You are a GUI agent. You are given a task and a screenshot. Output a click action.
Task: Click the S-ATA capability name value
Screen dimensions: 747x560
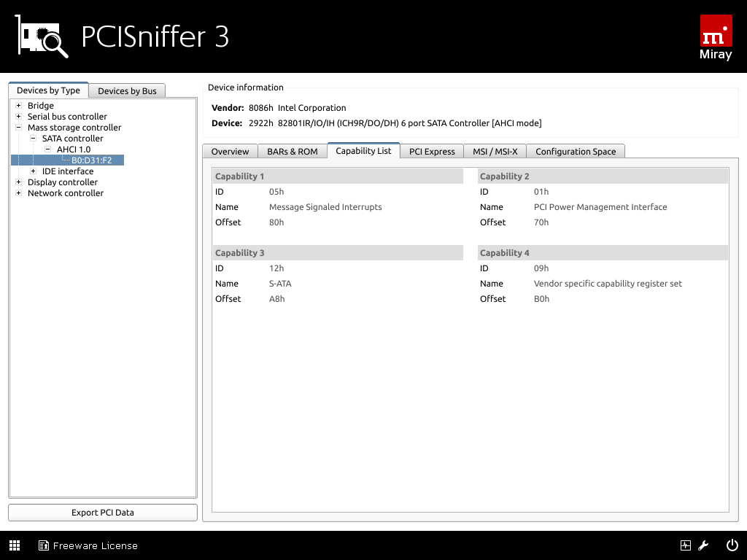280,284
